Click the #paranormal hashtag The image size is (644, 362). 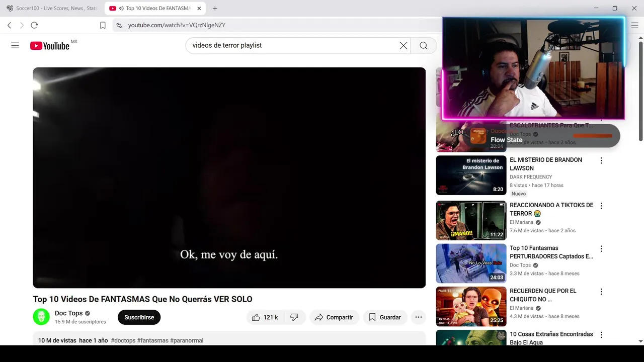tap(187, 340)
